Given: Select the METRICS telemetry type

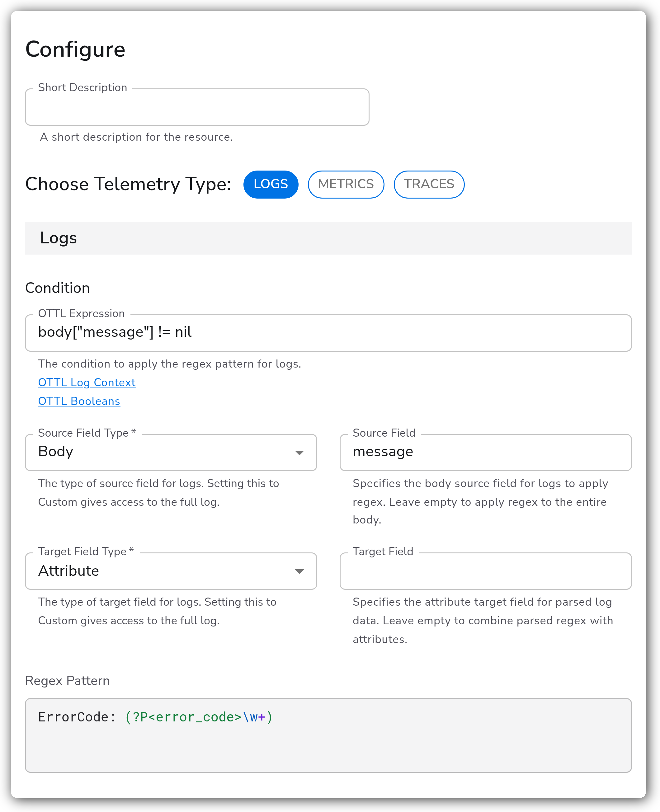Looking at the screenshot, I should [346, 184].
